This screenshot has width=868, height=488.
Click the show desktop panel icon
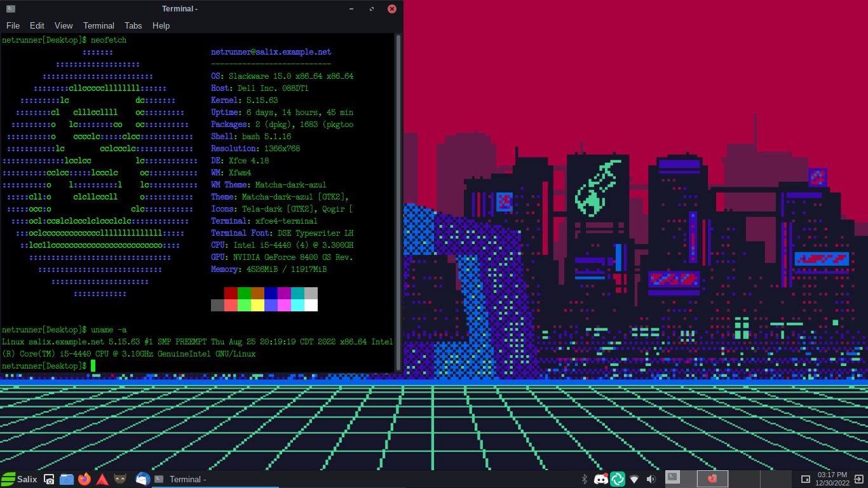(x=805, y=479)
